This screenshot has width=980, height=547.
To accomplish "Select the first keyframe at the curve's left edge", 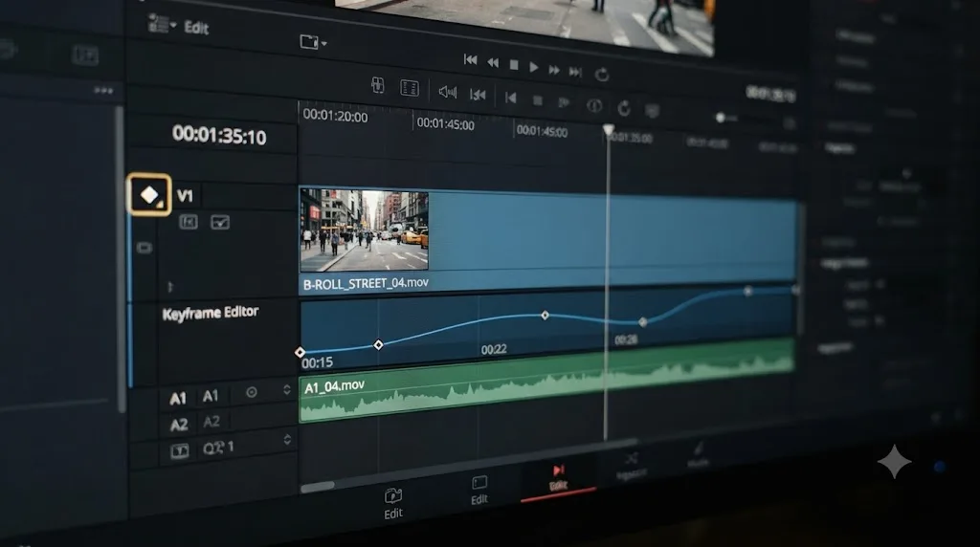I will pyautogui.click(x=300, y=352).
